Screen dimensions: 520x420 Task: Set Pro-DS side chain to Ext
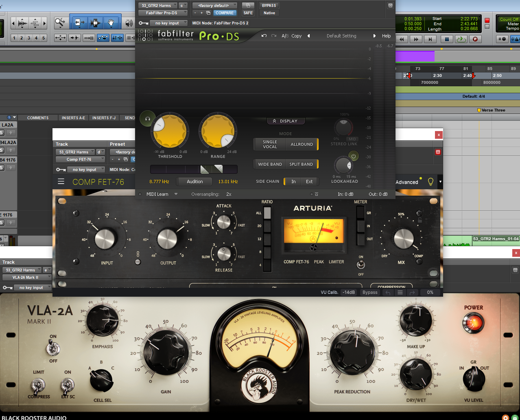[x=309, y=182]
